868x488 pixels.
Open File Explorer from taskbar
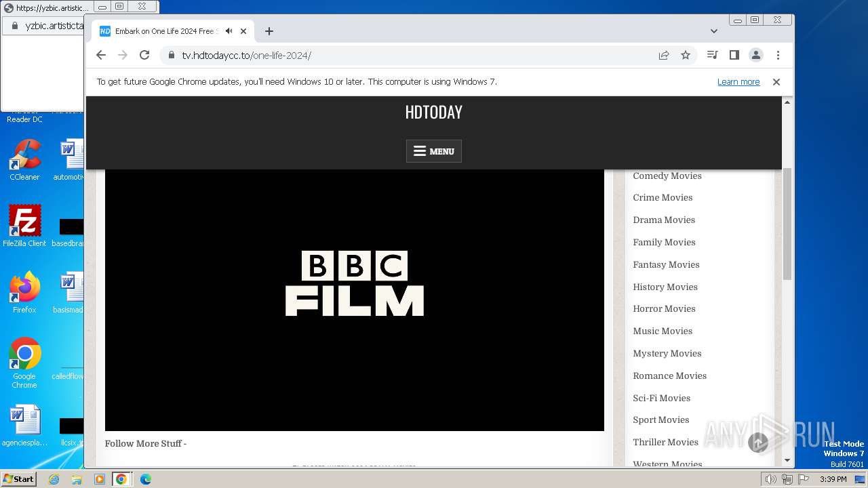[77, 479]
